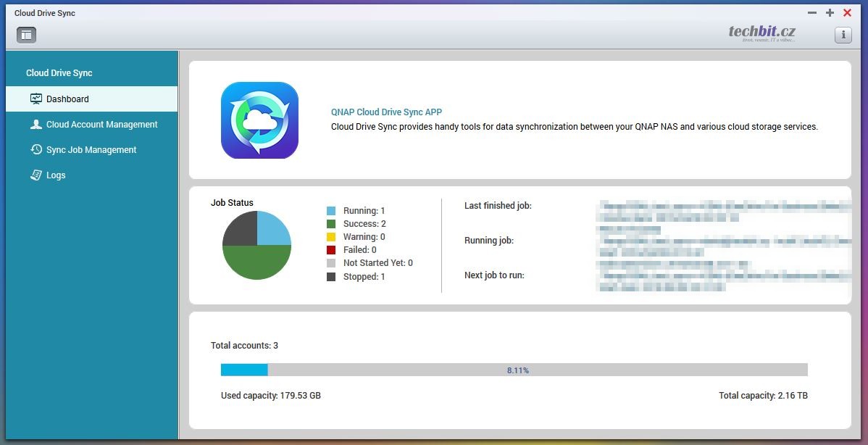Viewport: 868px width, 445px height.
Task: Click the Dashboard monitor icon
Action: coord(36,99)
